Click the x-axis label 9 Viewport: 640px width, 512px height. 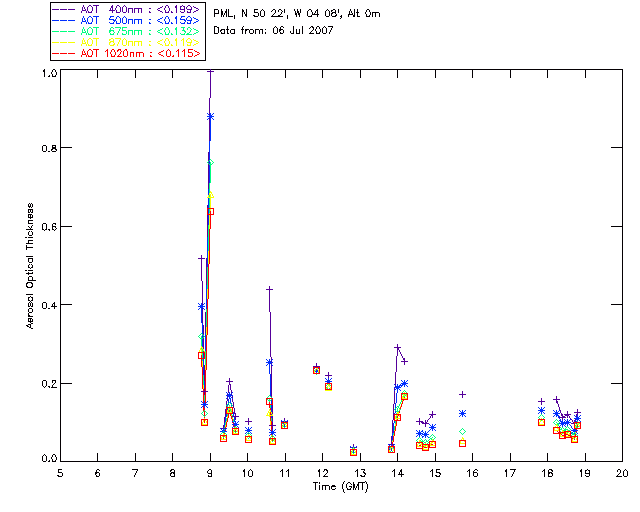210,473
